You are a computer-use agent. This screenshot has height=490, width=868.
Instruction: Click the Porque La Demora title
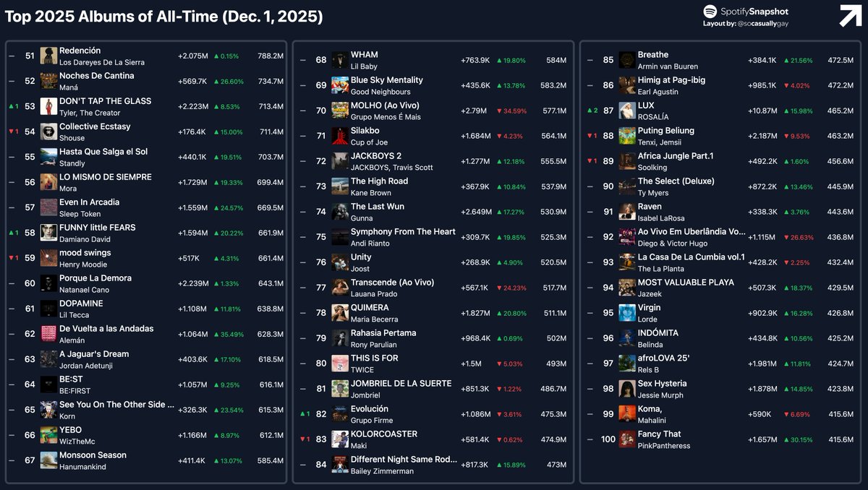[95, 278]
